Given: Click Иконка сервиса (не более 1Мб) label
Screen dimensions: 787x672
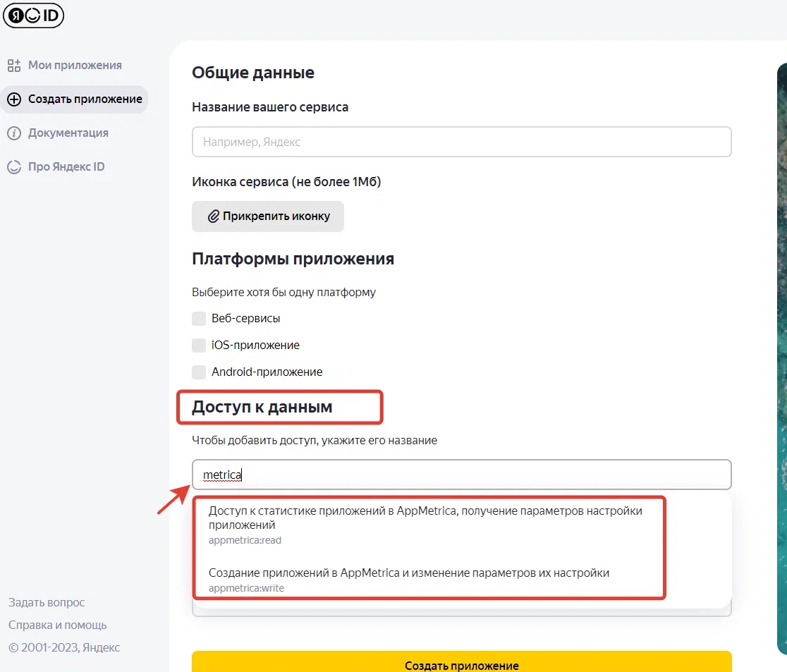Looking at the screenshot, I should pos(286,182).
